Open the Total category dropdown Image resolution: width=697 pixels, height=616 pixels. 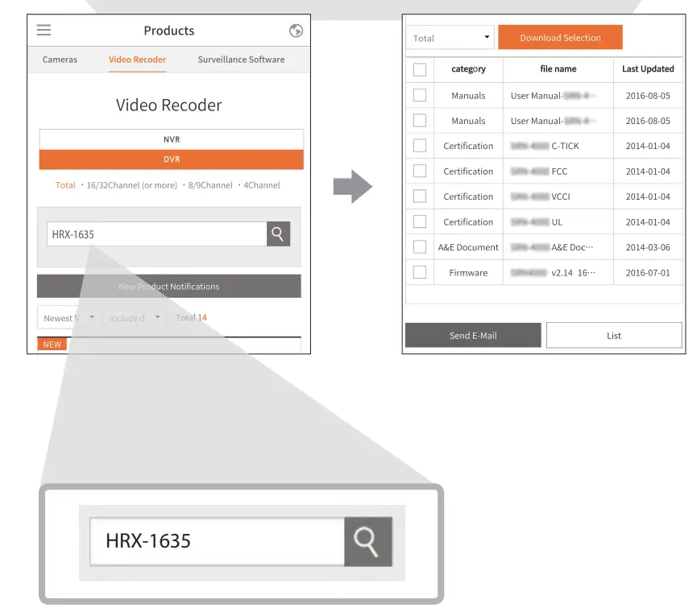pyautogui.click(x=450, y=37)
